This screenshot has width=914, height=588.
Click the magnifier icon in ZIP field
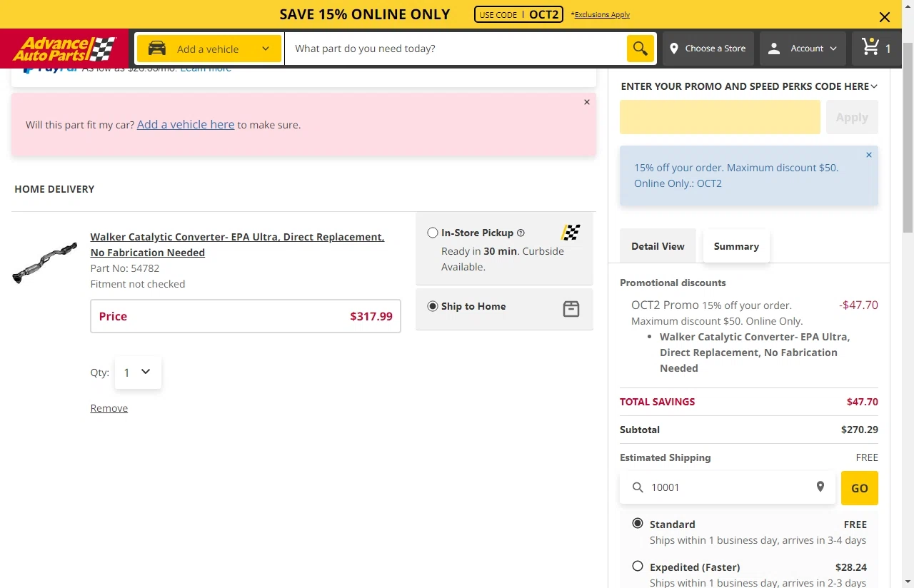pyautogui.click(x=638, y=487)
